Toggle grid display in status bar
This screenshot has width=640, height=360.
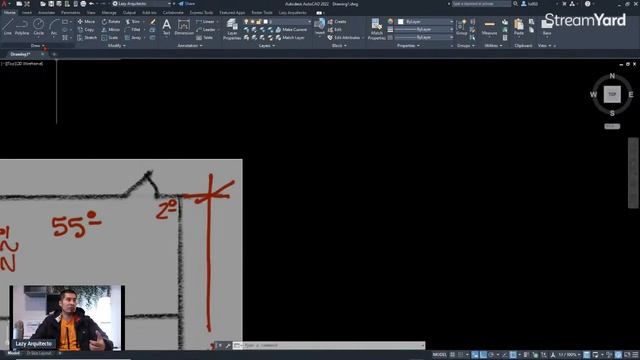point(452,355)
